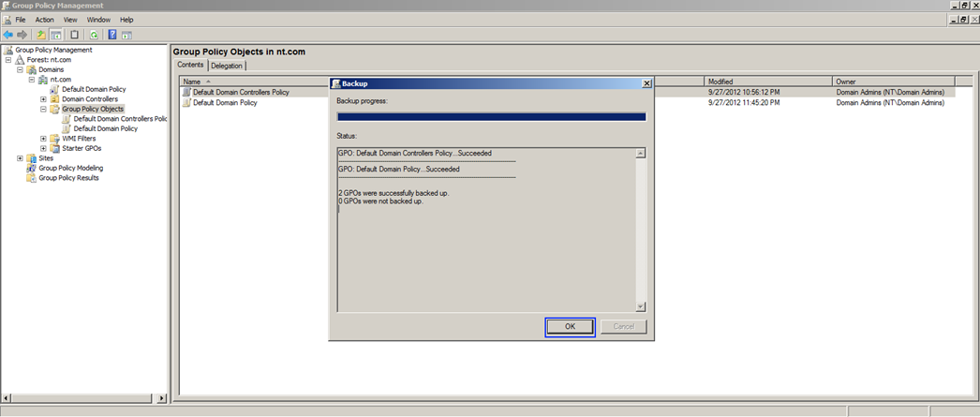Click the green Refresh toolbar icon
Image resolution: width=980 pixels, height=417 pixels.
pos(94,35)
